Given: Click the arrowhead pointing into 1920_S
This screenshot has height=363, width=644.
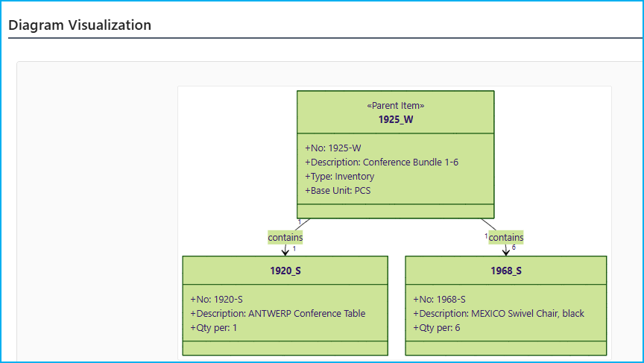Looking at the screenshot, I should click(x=285, y=252).
